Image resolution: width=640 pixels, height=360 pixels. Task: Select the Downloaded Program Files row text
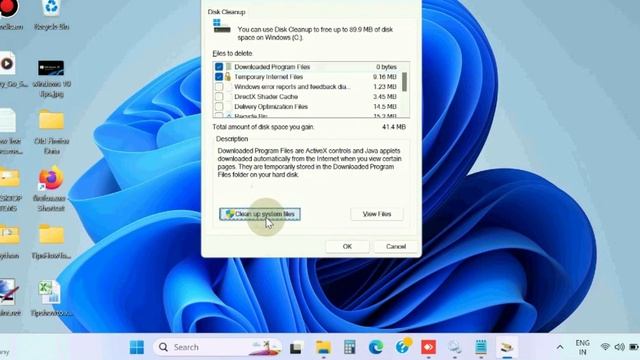(x=272, y=67)
